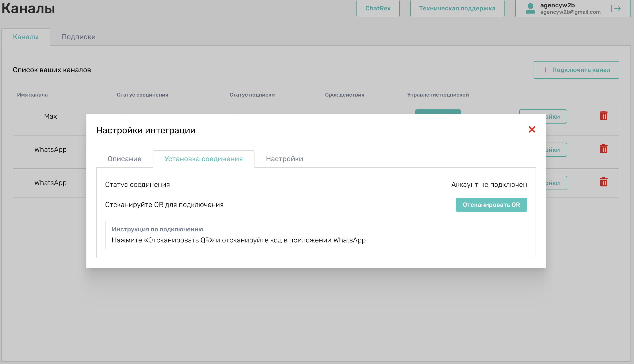Open the Подписки tab
Viewport: 634px width, 364px height.
click(x=79, y=37)
